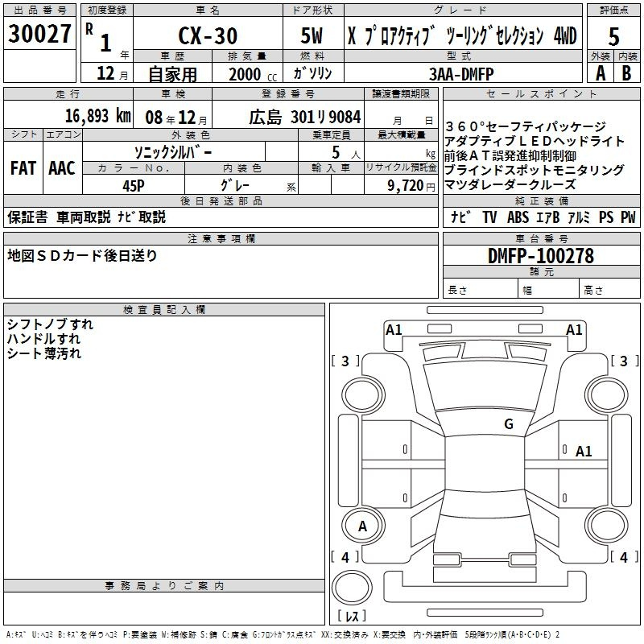644x644 pixels.
Task: Click the displacement value "2000 cc"
Action: 253,75
